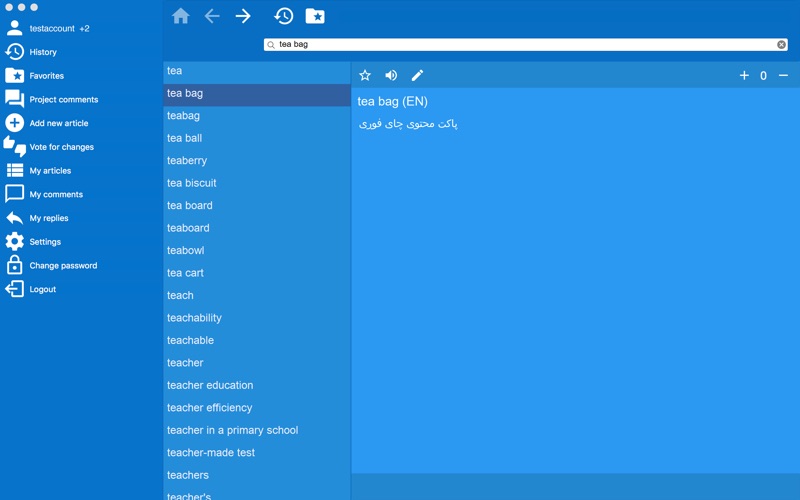
Task: Click the magnifier icon in search bar
Action: tap(271, 45)
